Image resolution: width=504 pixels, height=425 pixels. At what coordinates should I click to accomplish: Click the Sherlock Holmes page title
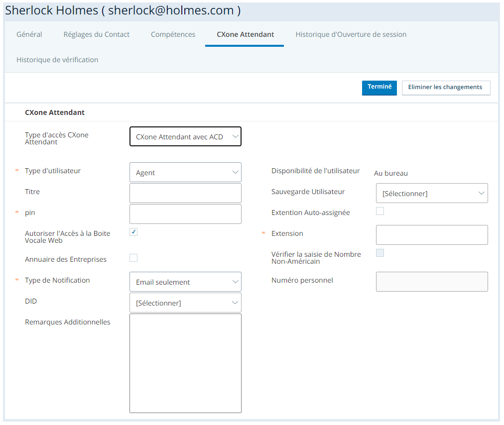123,10
